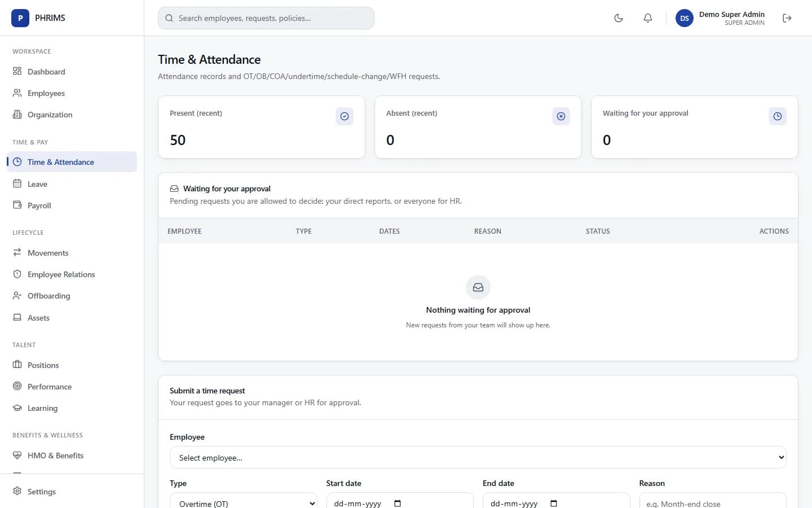Open Performance link
Viewport: 812px width, 508px height.
coord(72,387)
